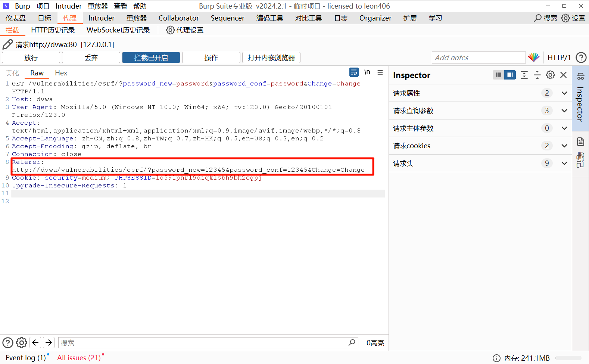Toggle the message line wrap icon
This screenshot has height=364, width=589.
(354, 72)
